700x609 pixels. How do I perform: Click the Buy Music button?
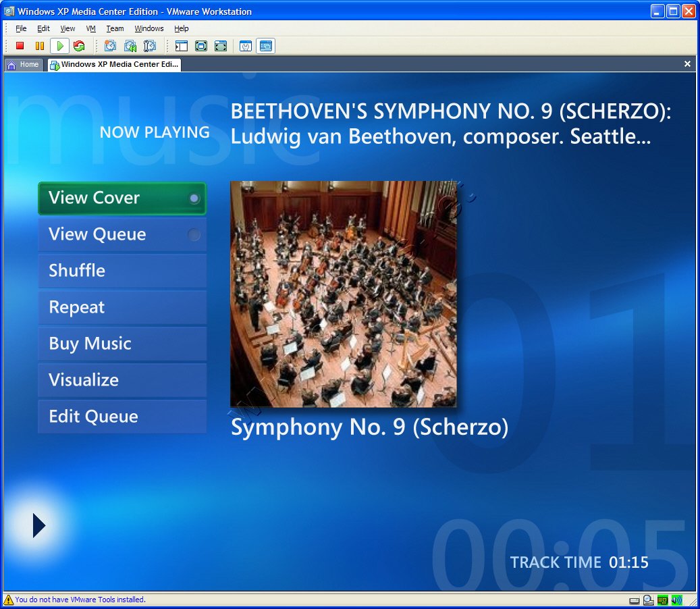point(122,344)
